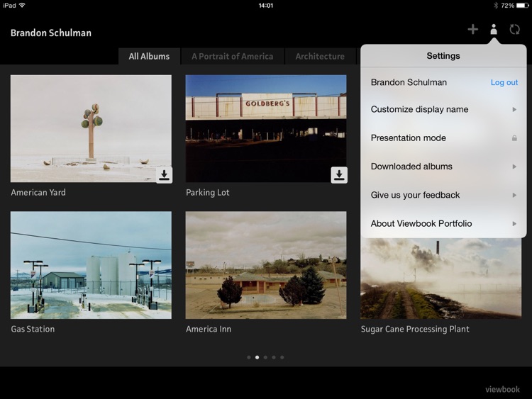Screen dimensions: 532x399
Task: Select the All Albums tab
Action: tap(149, 56)
